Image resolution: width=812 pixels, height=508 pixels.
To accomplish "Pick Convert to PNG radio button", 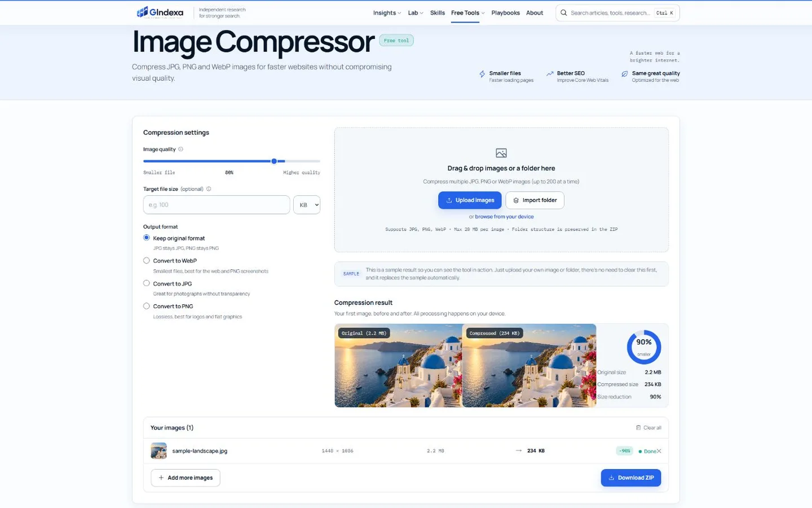I will [x=147, y=306].
